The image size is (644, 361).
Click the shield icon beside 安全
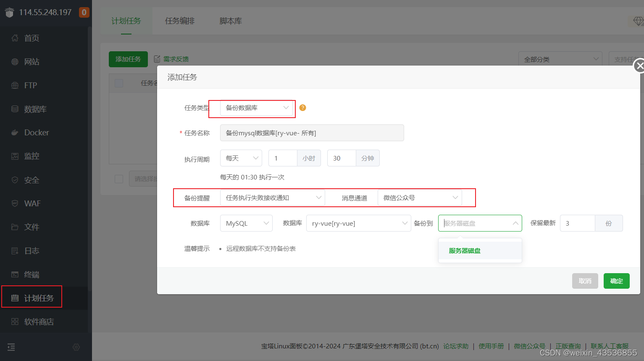[x=15, y=180]
